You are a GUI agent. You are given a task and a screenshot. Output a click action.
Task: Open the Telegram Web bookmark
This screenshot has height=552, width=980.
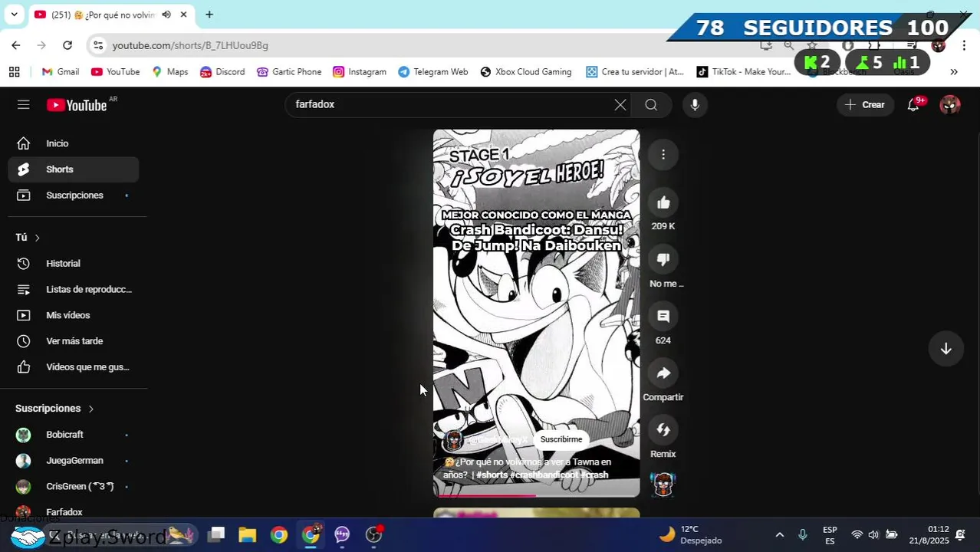point(433,71)
